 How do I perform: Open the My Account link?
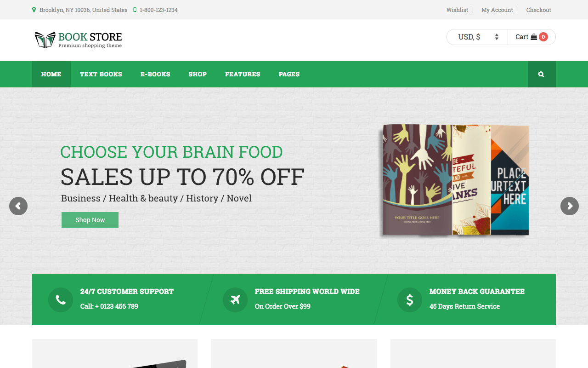(x=497, y=10)
